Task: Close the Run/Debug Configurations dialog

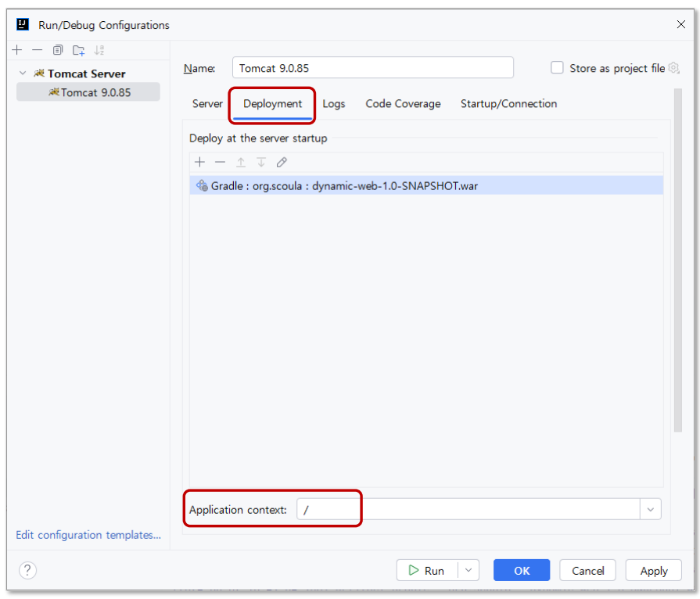Action: click(680, 24)
